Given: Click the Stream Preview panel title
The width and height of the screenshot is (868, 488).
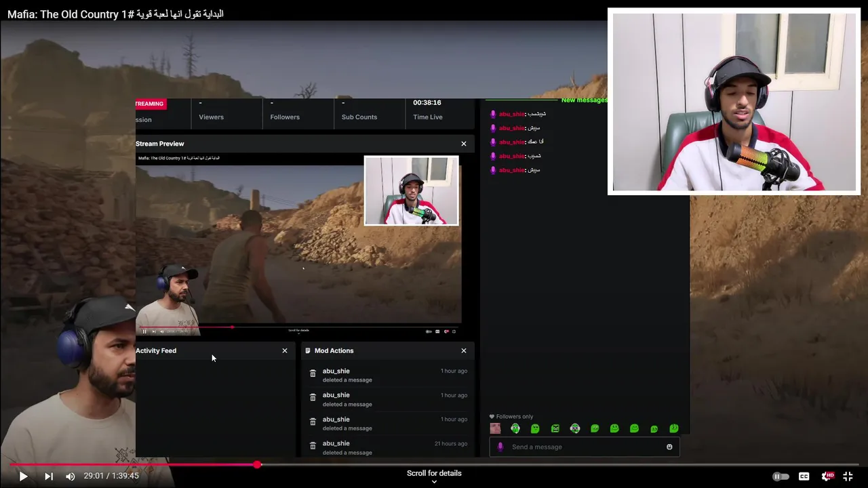Looking at the screenshot, I should pos(160,144).
